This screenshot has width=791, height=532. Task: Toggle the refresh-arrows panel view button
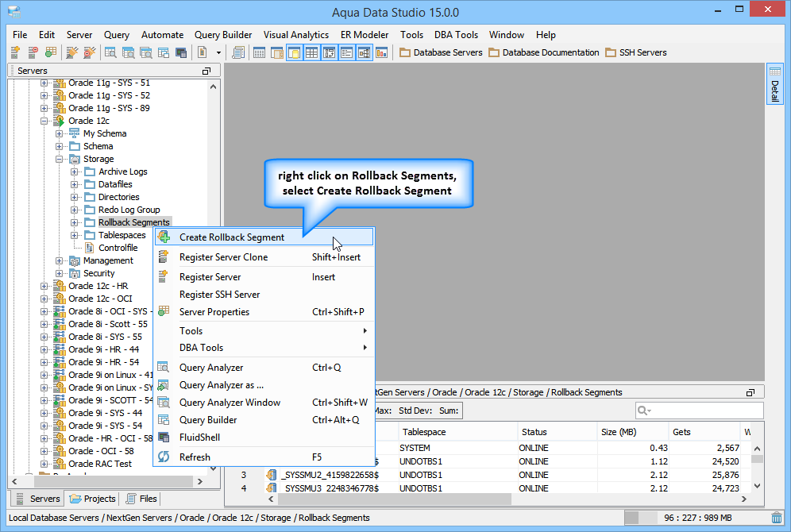(330, 52)
